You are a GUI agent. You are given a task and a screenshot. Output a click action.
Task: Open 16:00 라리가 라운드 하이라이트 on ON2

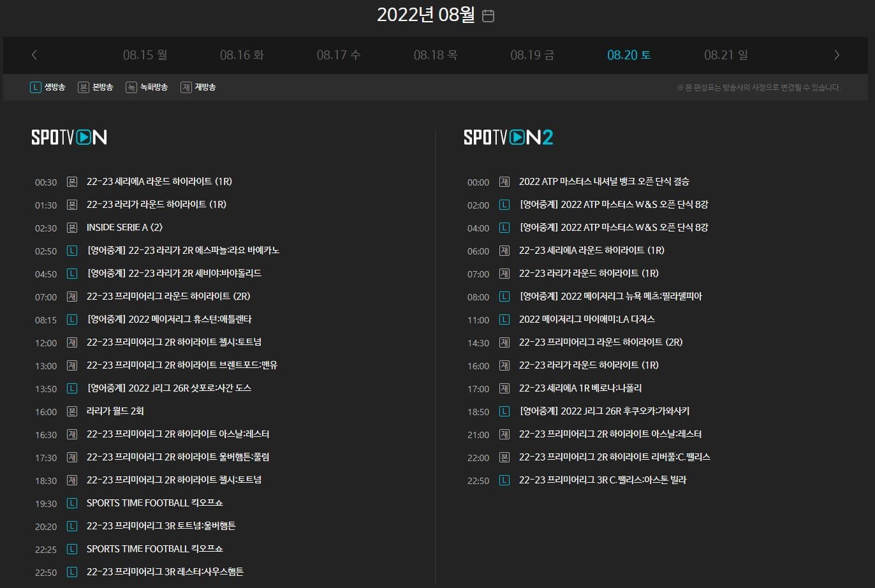(x=589, y=365)
